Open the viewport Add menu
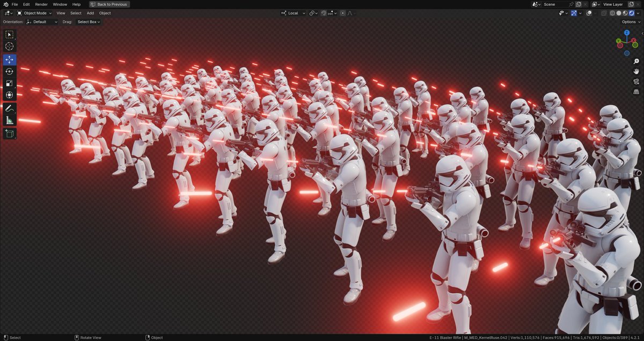 point(90,13)
